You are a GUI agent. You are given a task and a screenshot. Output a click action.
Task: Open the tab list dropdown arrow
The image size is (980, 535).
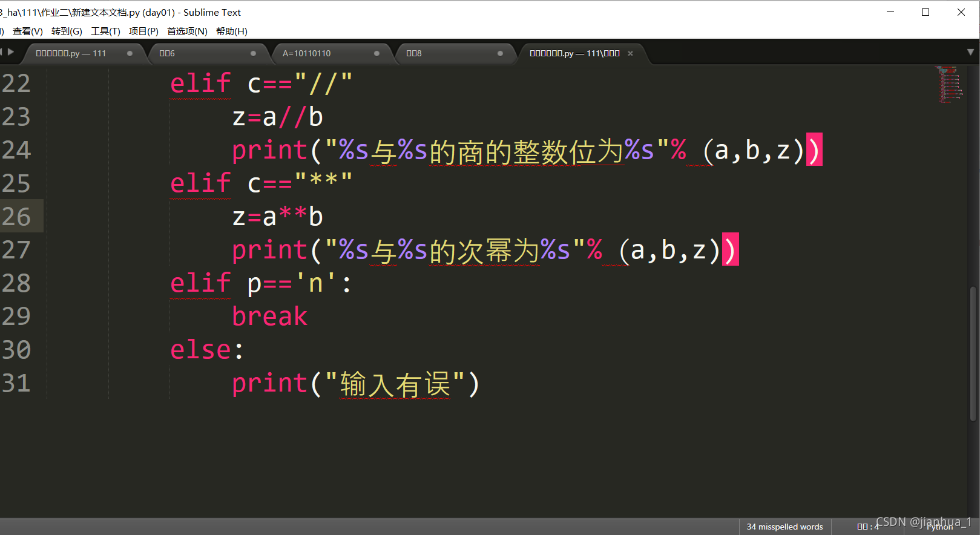click(970, 53)
